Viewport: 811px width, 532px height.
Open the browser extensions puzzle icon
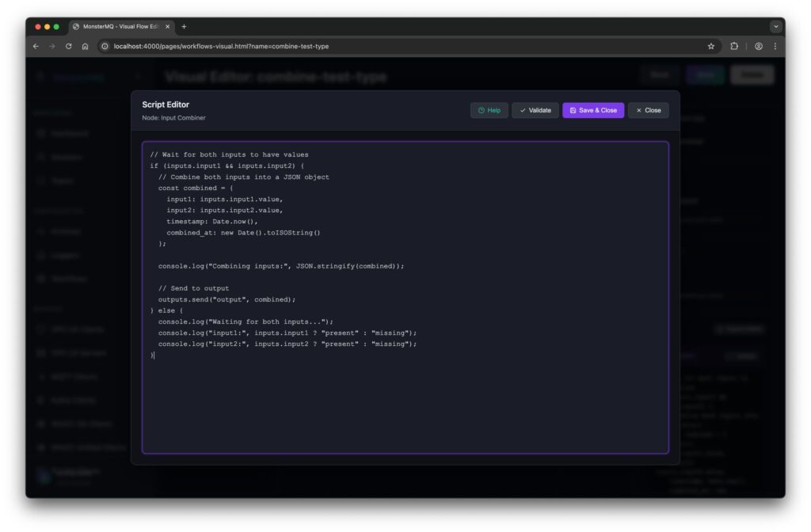click(x=734, y=47)
